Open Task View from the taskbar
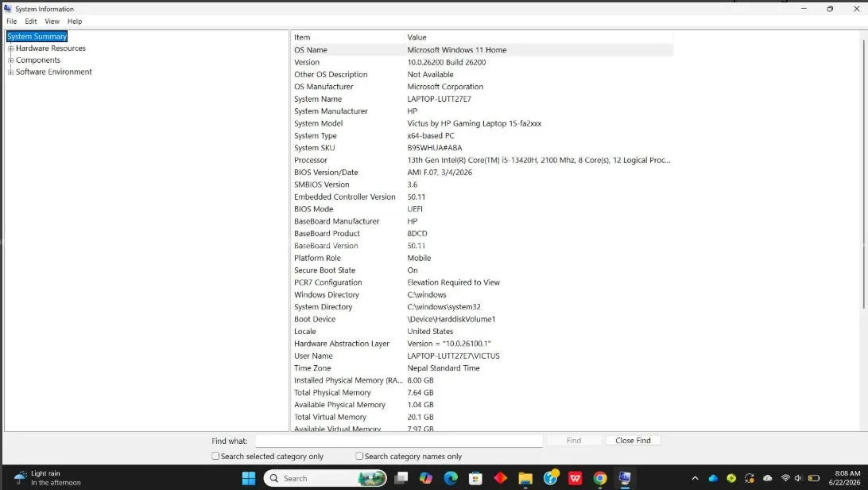Viewport: 868px width, 490px height. coord(401,478)
